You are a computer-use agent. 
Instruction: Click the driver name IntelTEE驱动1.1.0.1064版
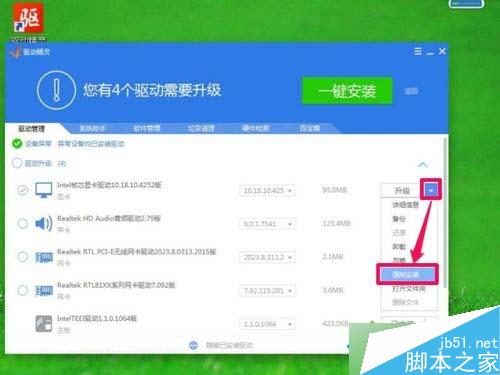pos(97,318)
